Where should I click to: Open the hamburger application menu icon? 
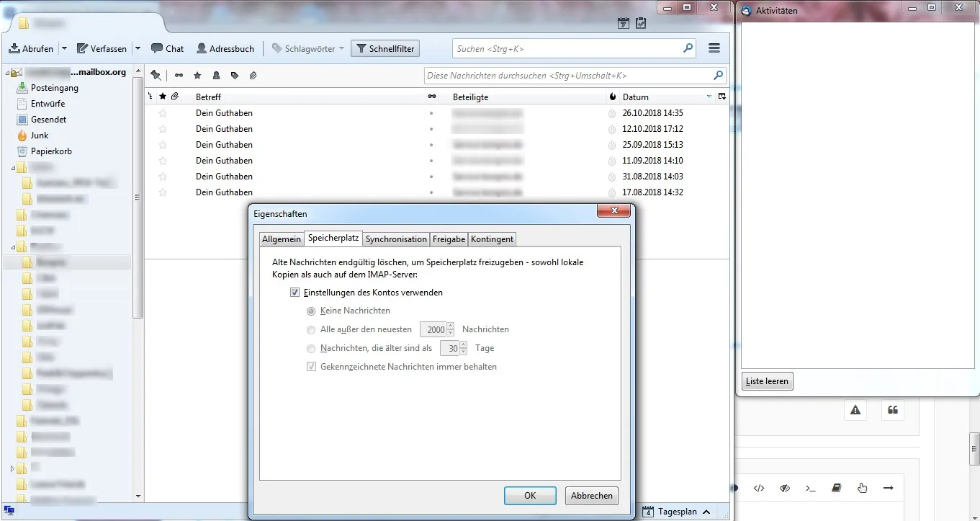click(714, 48)
